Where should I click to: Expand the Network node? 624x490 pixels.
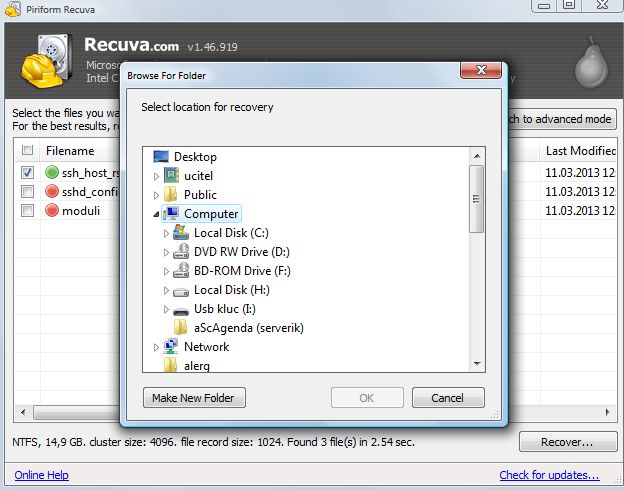(156, 347)
